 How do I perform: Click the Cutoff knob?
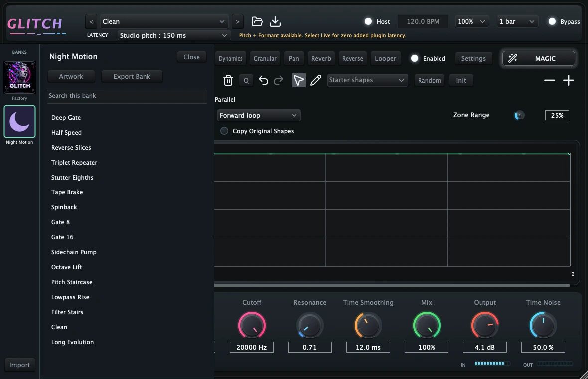click(x=252, y=325)
